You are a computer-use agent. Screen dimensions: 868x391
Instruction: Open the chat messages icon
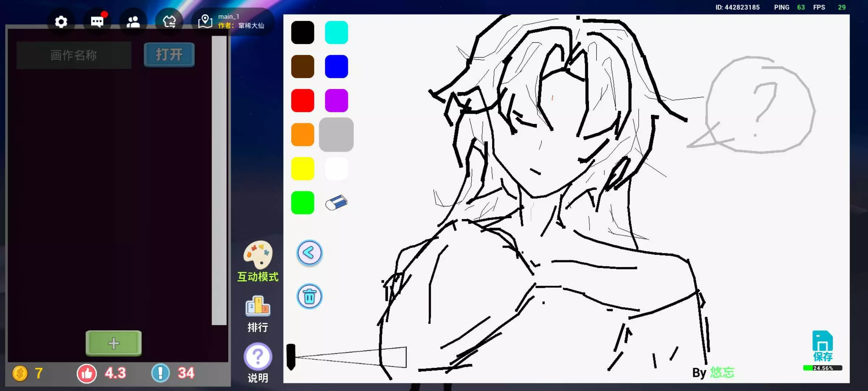click(x=97, y=22)
